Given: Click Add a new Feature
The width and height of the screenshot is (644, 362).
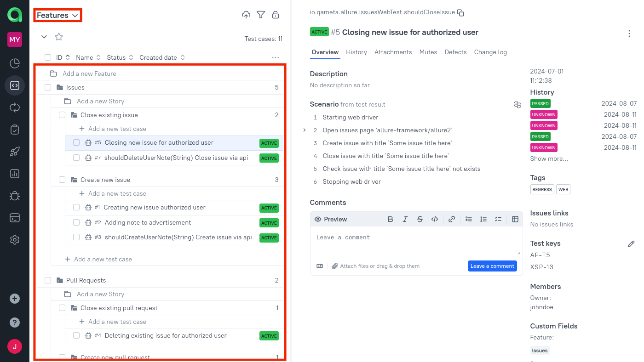Looking at the screenshot, I should tap(89, 74).
